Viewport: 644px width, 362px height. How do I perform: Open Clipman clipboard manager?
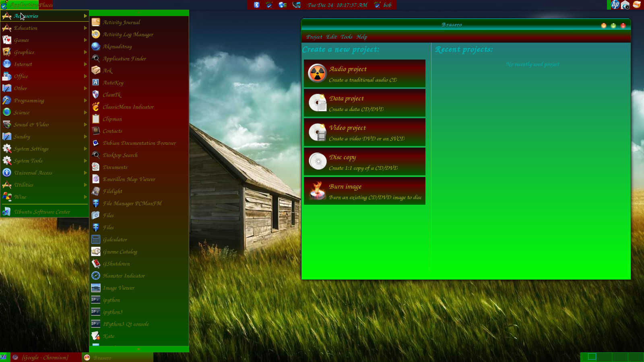tap(139, 119)
